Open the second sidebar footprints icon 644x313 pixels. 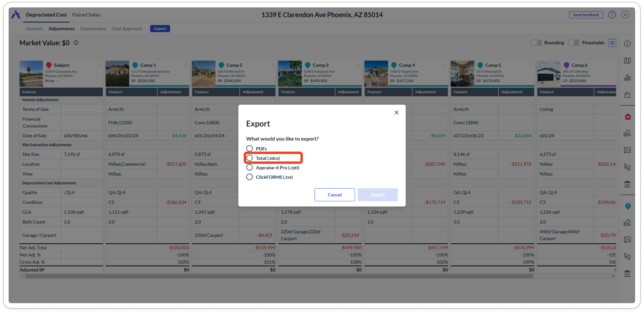coord(627,256)
